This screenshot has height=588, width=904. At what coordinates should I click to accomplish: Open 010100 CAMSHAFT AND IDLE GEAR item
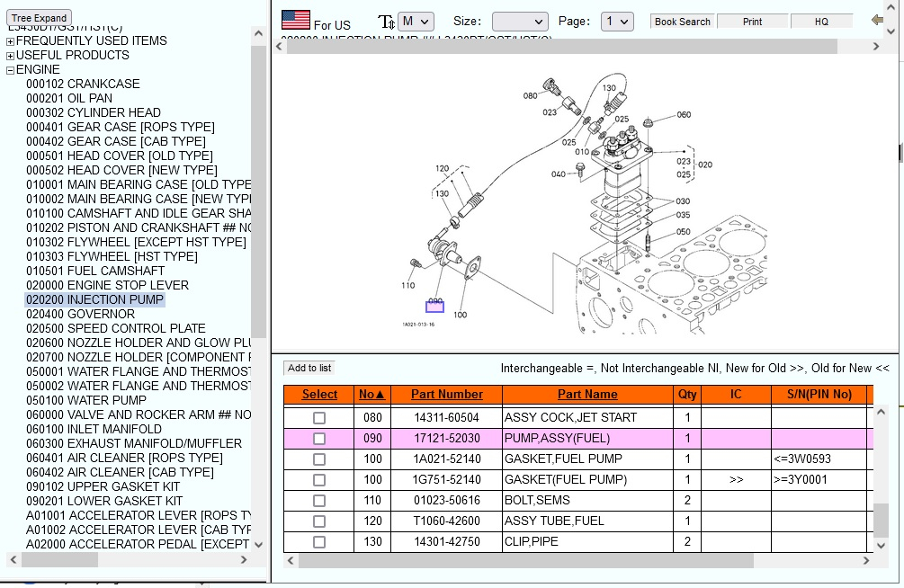click(139, 214)
